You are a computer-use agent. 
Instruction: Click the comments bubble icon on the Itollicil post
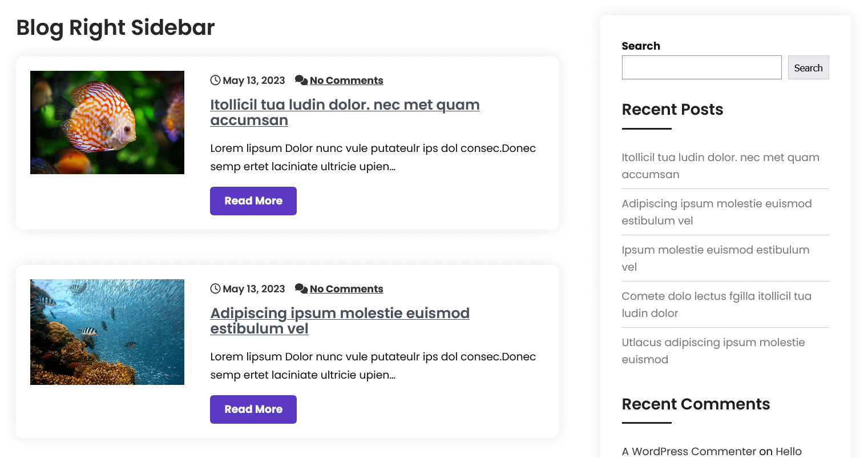click(x=301, y=80)
